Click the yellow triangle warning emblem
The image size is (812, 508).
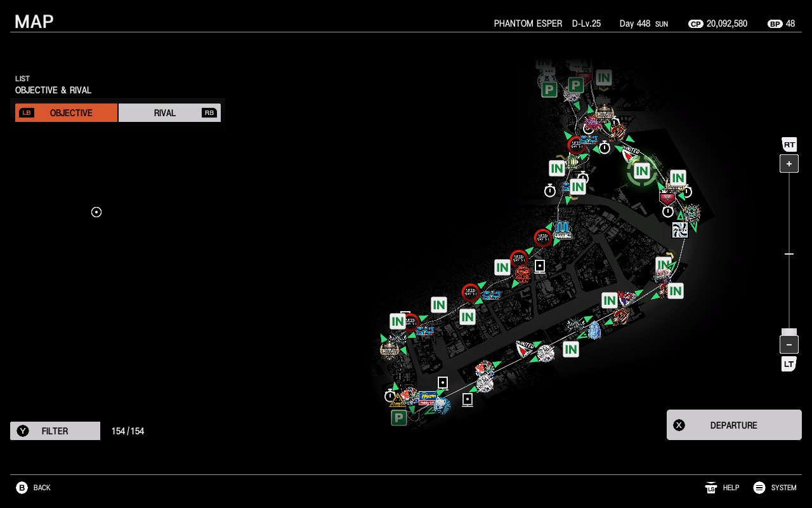coord(398,401)
